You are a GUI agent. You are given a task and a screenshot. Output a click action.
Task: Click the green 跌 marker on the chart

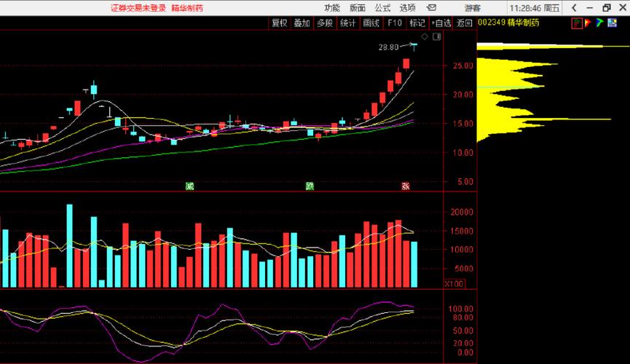(310, 186)
